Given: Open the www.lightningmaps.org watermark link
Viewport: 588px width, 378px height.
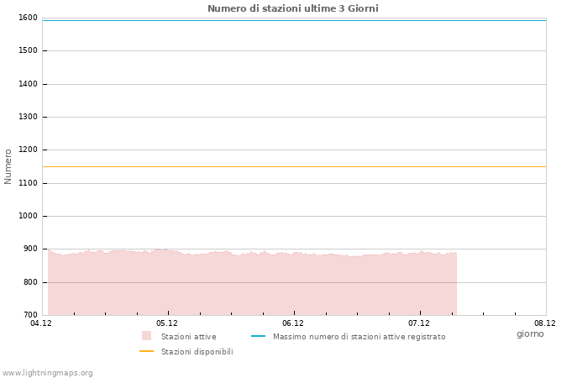Looking at the screenshot, I should pos(48,373).
